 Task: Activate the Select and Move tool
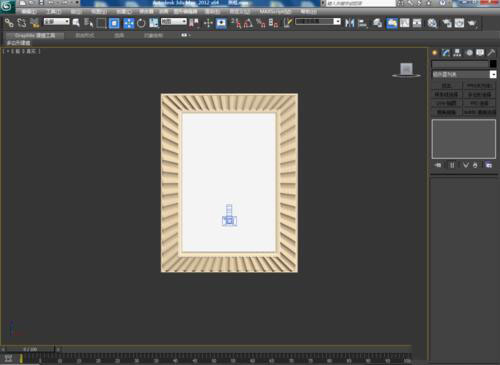tap(129, 23)
